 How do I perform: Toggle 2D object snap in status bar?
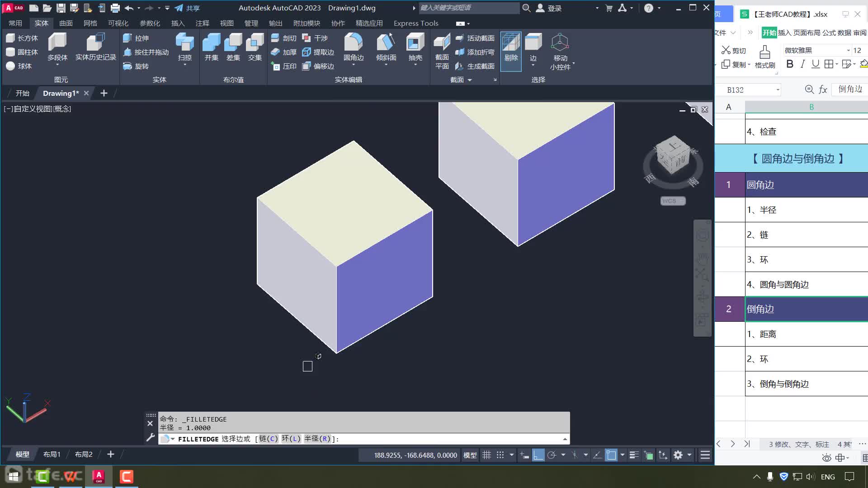pos(611,455)
